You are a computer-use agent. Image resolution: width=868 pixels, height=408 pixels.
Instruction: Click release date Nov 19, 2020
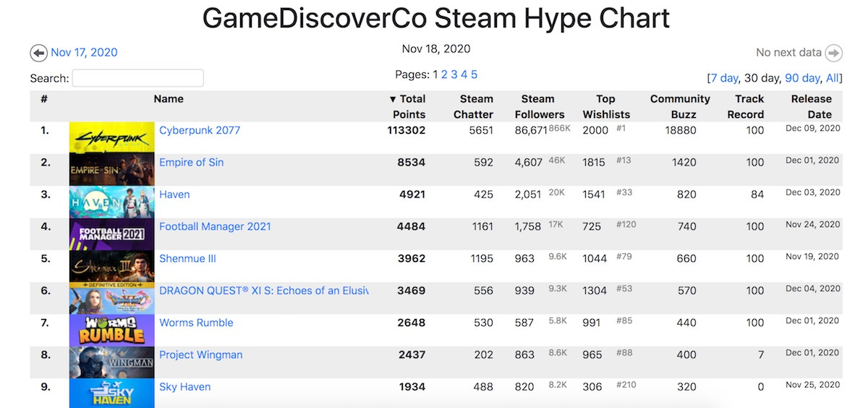[x=813, y=256]
